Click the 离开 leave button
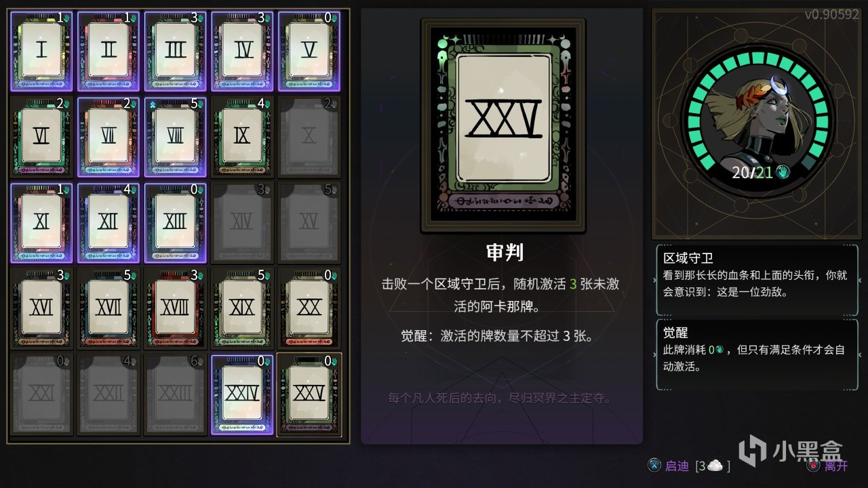 [x=827, y=466]
